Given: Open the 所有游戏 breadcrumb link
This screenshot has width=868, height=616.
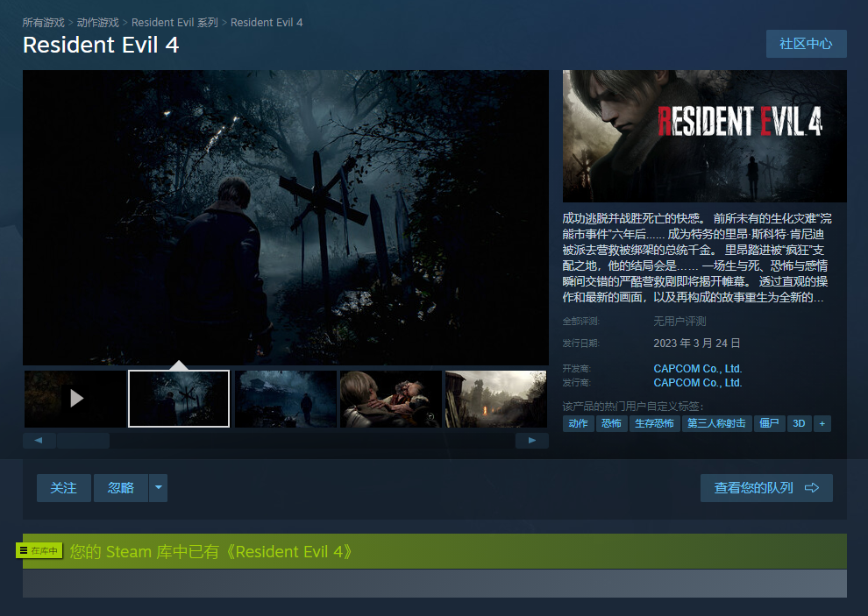Looking at the screenshot, I should point(43,23).
